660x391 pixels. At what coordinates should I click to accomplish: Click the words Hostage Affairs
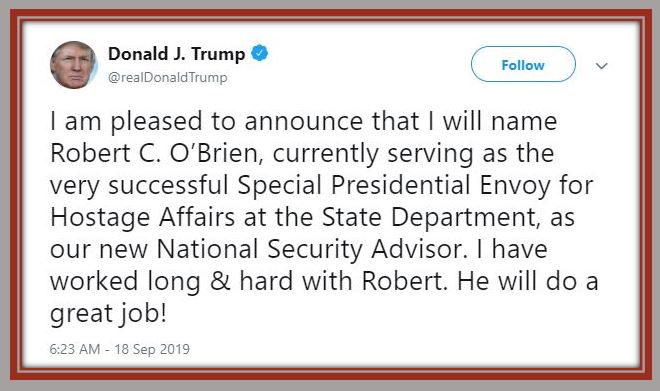tap(143, 218)
